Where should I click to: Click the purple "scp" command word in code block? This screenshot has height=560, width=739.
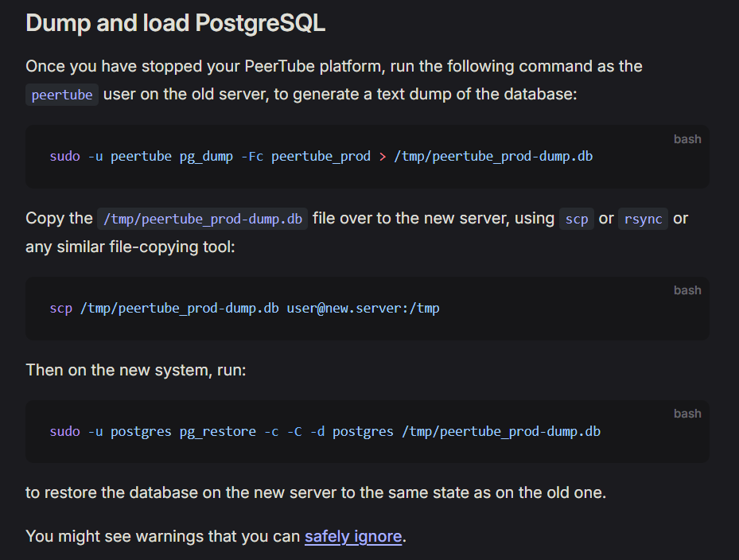[60, 309]
